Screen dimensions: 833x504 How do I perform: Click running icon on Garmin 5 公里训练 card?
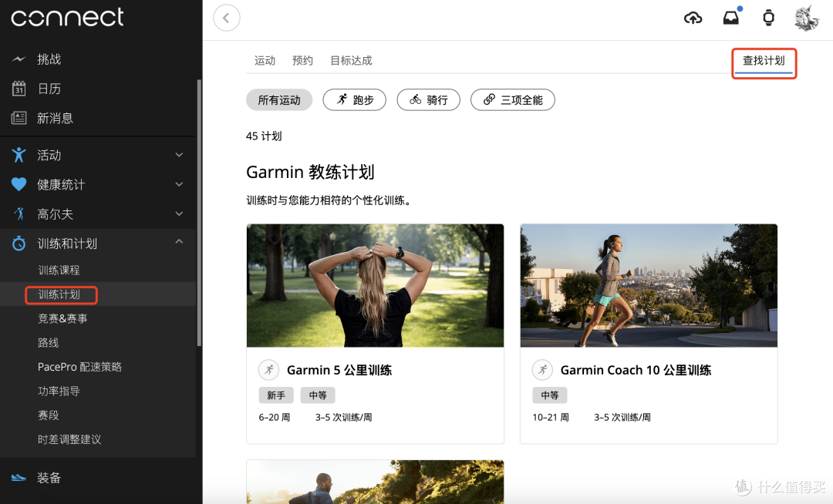coord(269,370)
